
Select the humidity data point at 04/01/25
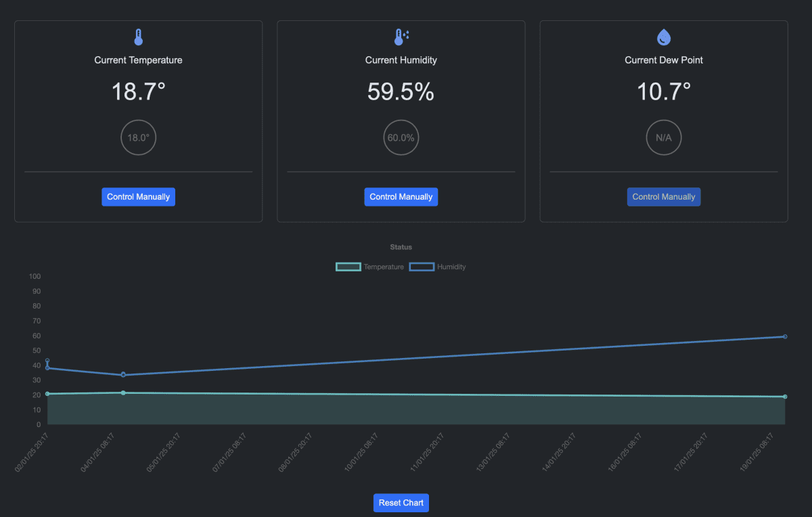click(123, 375)
